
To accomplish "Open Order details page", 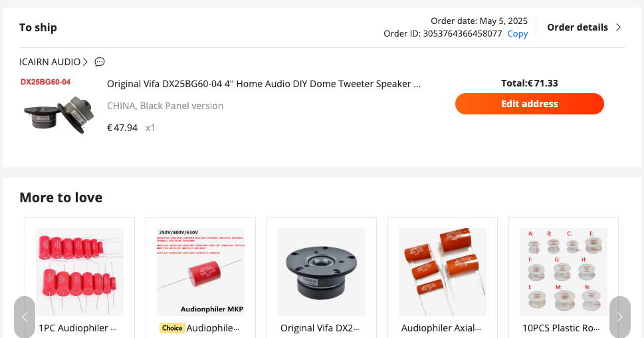I will pos(578,27).
